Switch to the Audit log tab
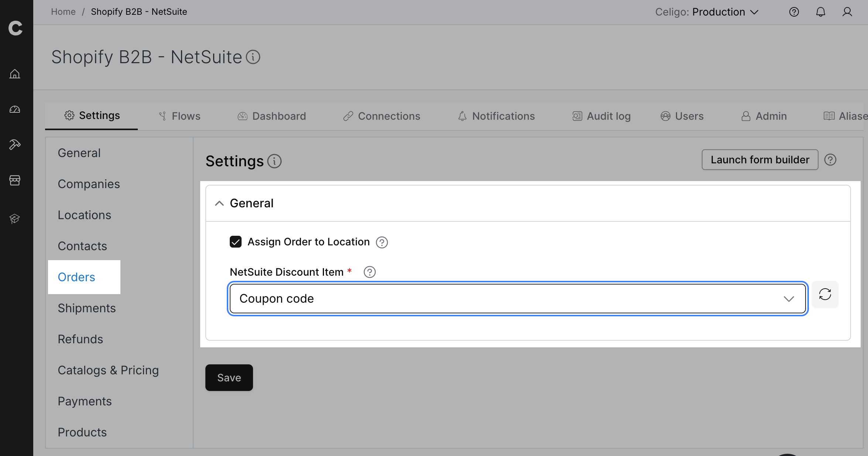 point(601,116)
